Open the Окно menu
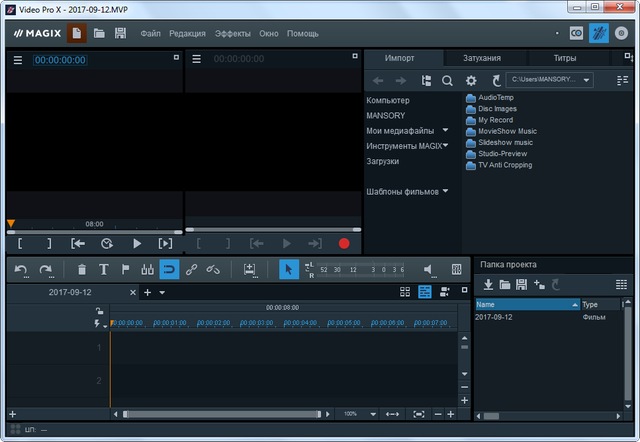This screenshot has width=640, height=442. pyautogui.click(x=269, y=34)
